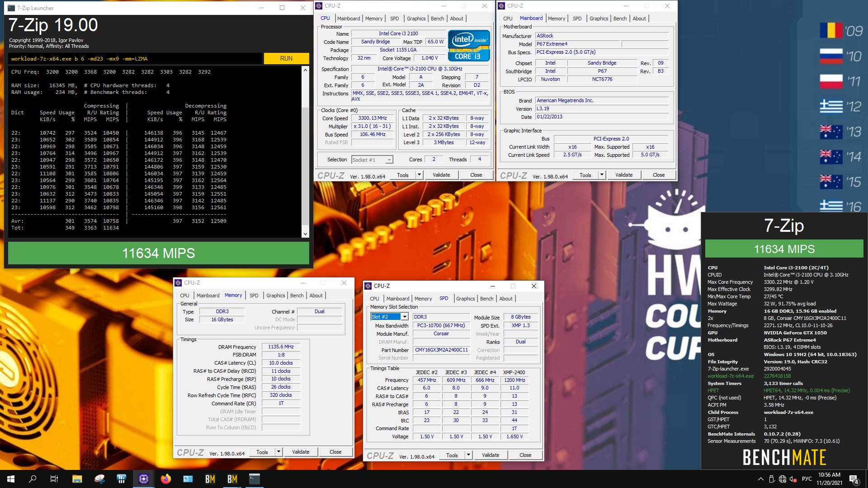Switch to Bench tab in CPU-Z CPU window
This screenshot has height=488, width=868.
point(437,19)
